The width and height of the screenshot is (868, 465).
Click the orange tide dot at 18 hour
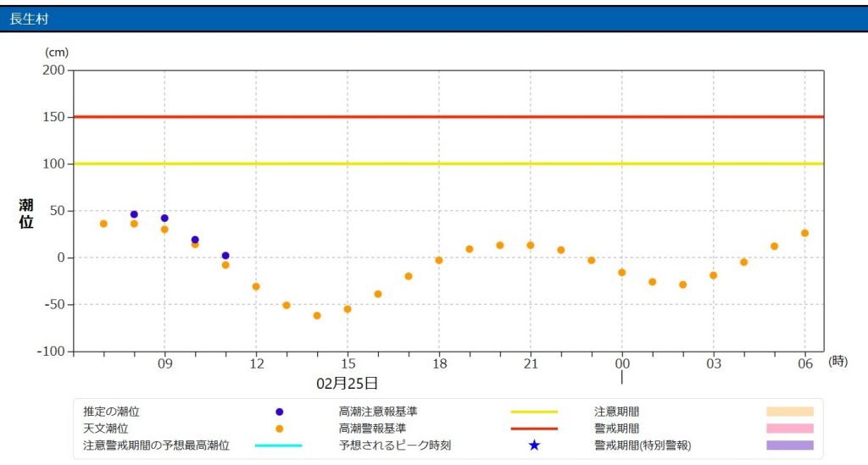439,260
